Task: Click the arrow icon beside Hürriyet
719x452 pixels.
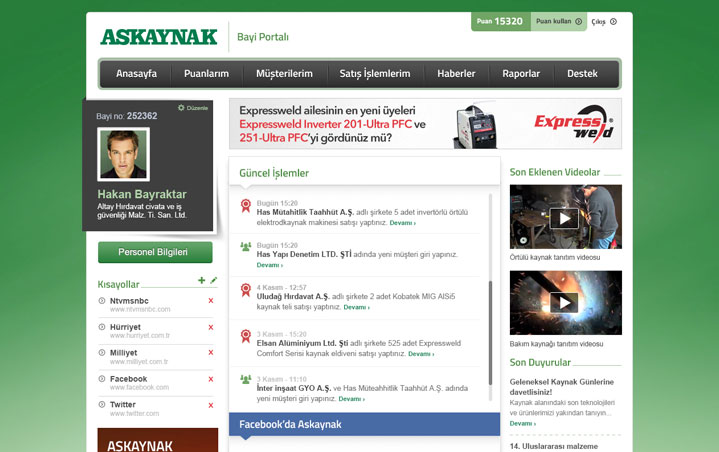Action: point(102,327)
